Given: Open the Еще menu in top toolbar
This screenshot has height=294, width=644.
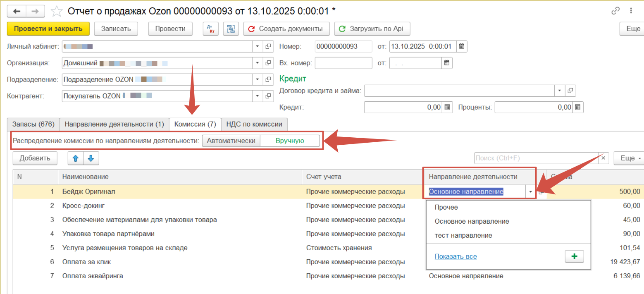Looking at the screenshot, I should [632, 29].
